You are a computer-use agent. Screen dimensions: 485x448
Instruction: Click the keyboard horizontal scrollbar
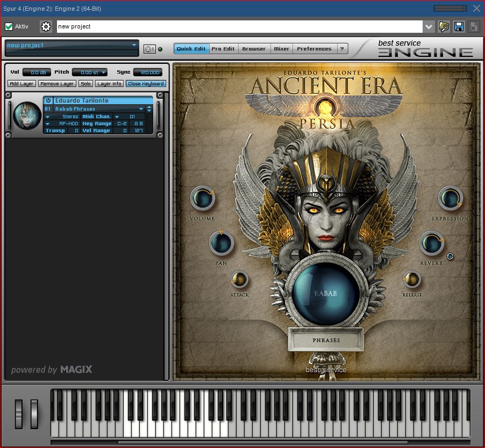click(262, 442)
